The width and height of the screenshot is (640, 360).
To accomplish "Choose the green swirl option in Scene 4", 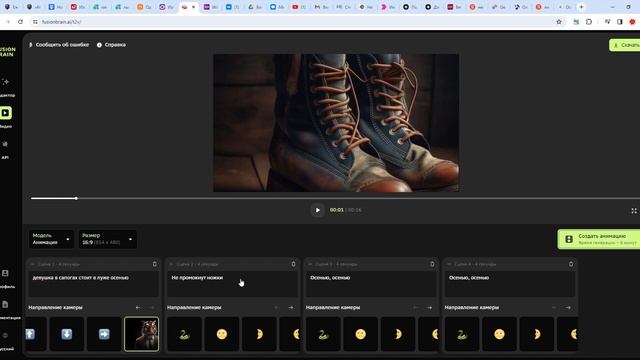I will click(462, 334).
